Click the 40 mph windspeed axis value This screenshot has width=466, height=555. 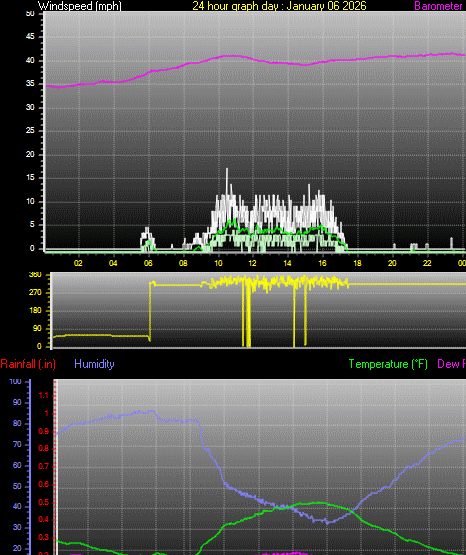(x=30, y=61)
